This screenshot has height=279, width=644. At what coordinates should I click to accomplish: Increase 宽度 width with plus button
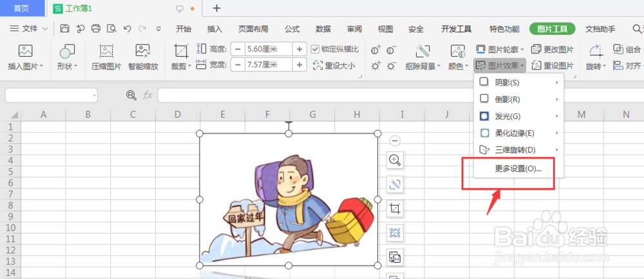tap(299, 64)
